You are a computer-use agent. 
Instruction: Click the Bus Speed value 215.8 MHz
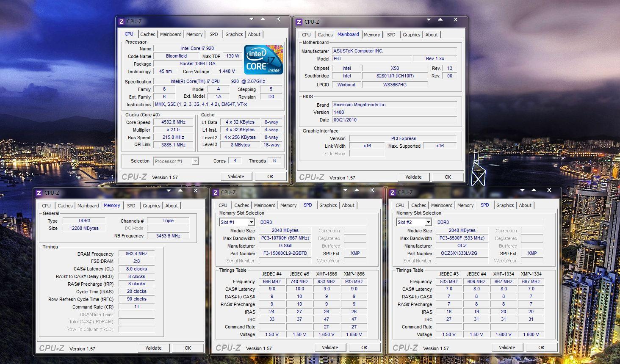[173, 137]
